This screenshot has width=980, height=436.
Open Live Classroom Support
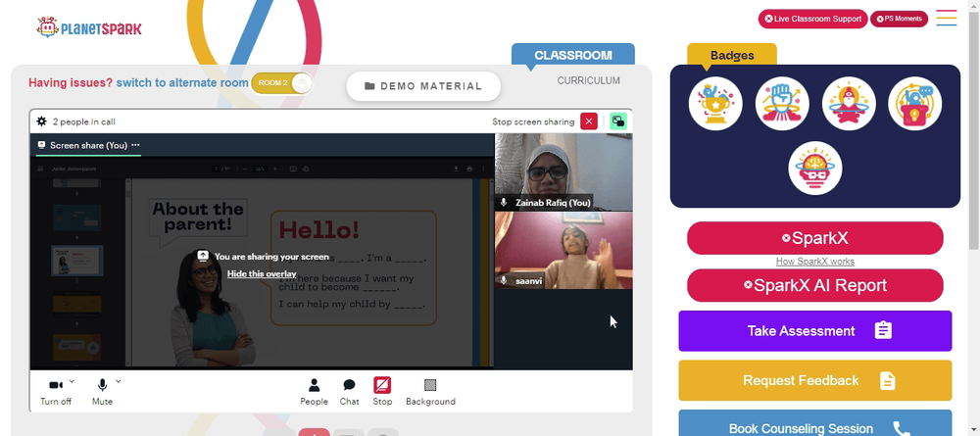813,19
